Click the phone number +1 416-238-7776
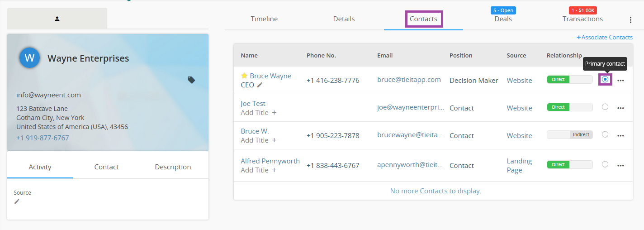This screenshot has height=230, width=644. tap(333, 80)
